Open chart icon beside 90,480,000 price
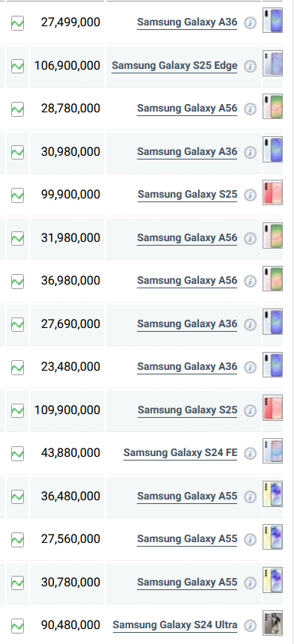The width and height of the screenshot is (294, 644). 17,625
